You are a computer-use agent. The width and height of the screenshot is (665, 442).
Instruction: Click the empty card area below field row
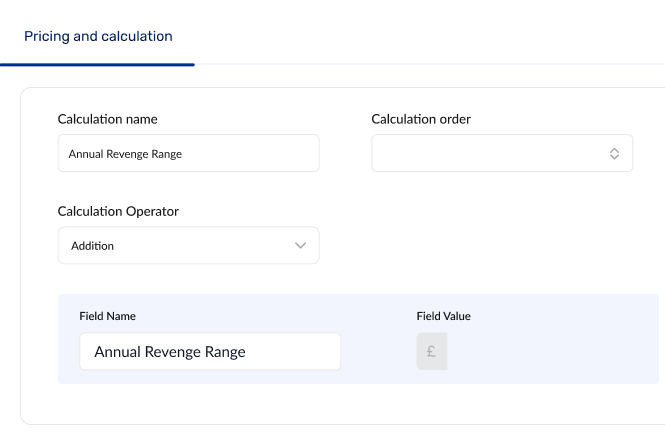click(x=340, y=404)
